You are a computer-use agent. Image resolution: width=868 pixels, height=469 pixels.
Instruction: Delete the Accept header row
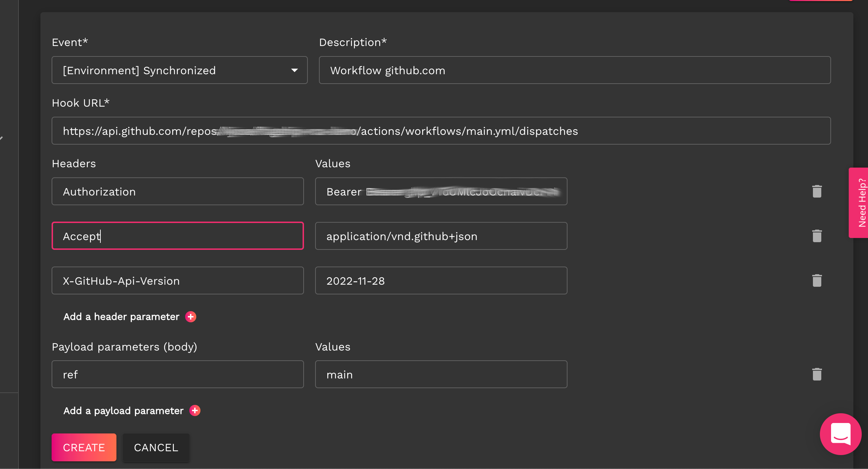(x=817, y=236)
